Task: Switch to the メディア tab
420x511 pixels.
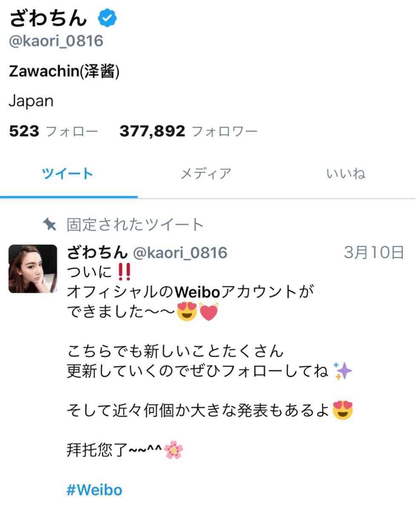Action: [206, 174]
